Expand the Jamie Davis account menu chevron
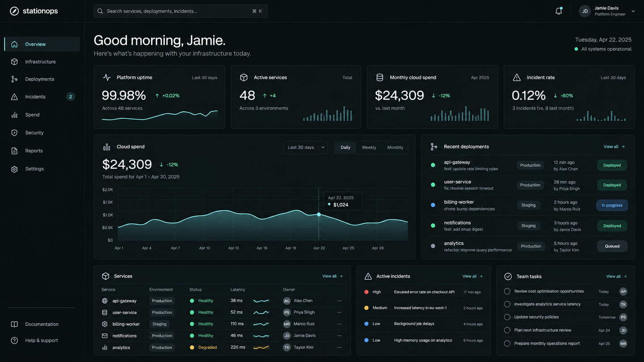The height and width of the screenshot is (362, 644). pos(633,11)
